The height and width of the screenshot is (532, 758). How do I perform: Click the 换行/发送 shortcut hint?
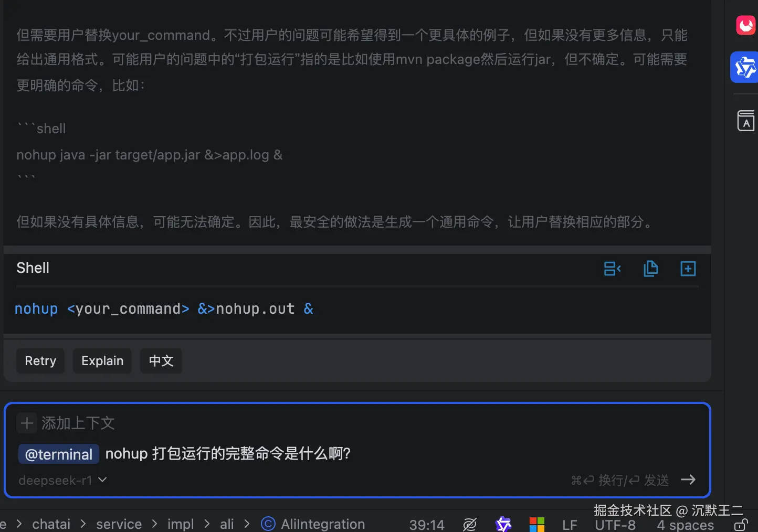(619, 480)
